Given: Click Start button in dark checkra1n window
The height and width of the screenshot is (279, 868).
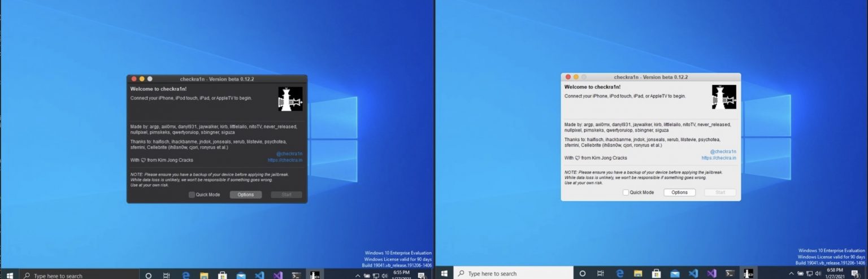Looking at the screenshot, I should pyautogui.click(x=287, y=195).
